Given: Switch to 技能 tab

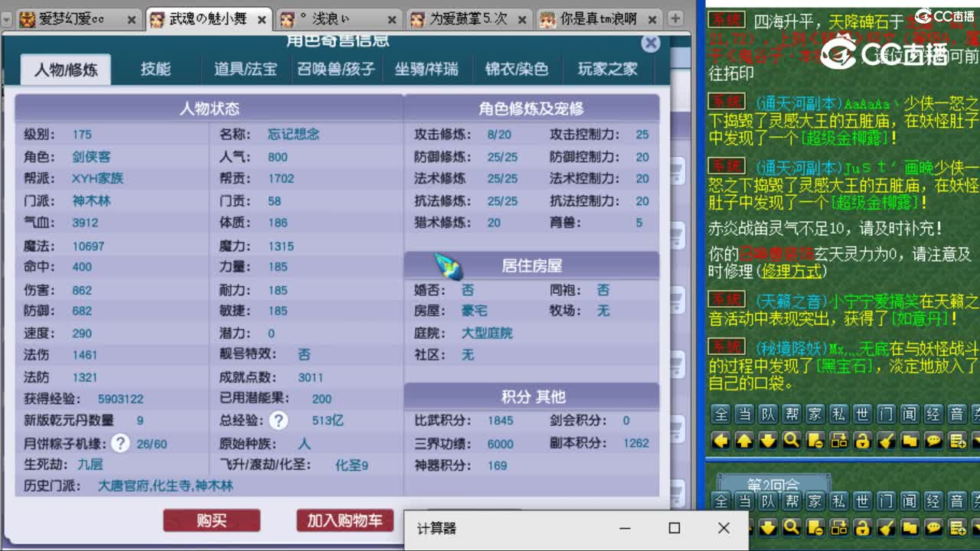Looking at the screenshot, I should 155,70.
